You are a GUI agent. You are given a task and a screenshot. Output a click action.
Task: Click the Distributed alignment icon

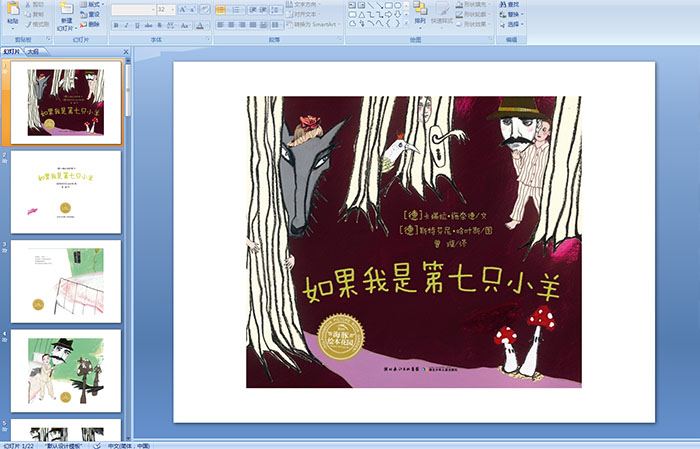pyautogui.click(x=263, y=25)
